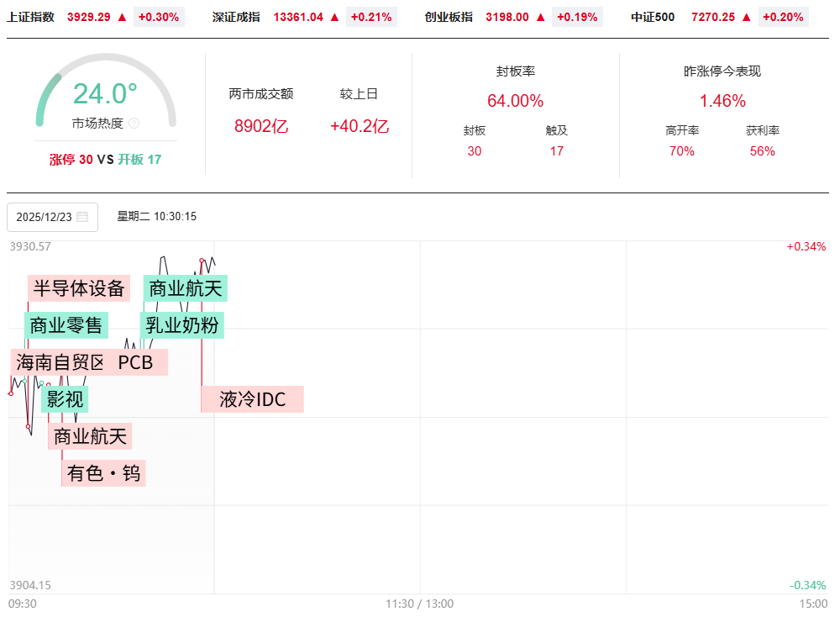Click the 液冷IDC sector label

point(252,399)
